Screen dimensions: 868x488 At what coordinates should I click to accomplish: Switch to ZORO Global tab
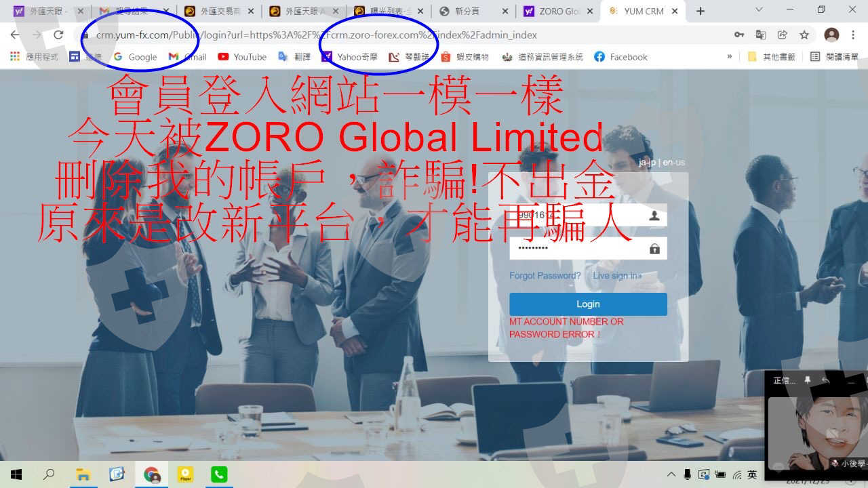557,11
